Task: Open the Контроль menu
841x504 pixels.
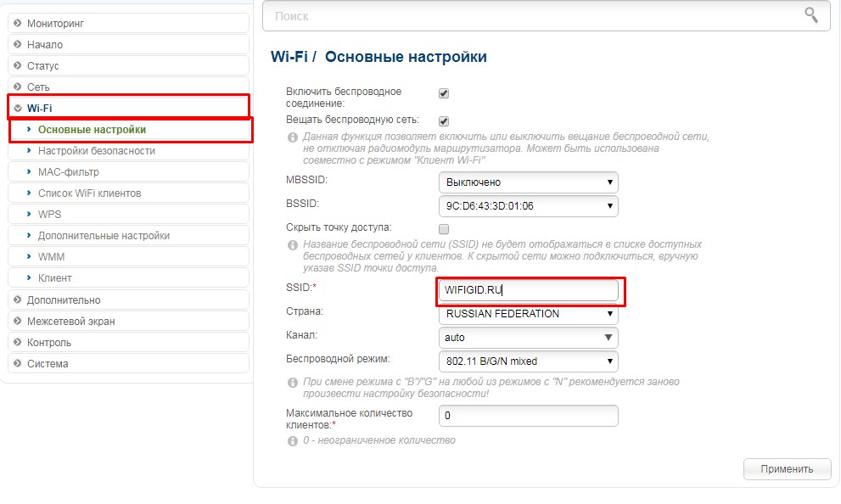Action: 129,342
